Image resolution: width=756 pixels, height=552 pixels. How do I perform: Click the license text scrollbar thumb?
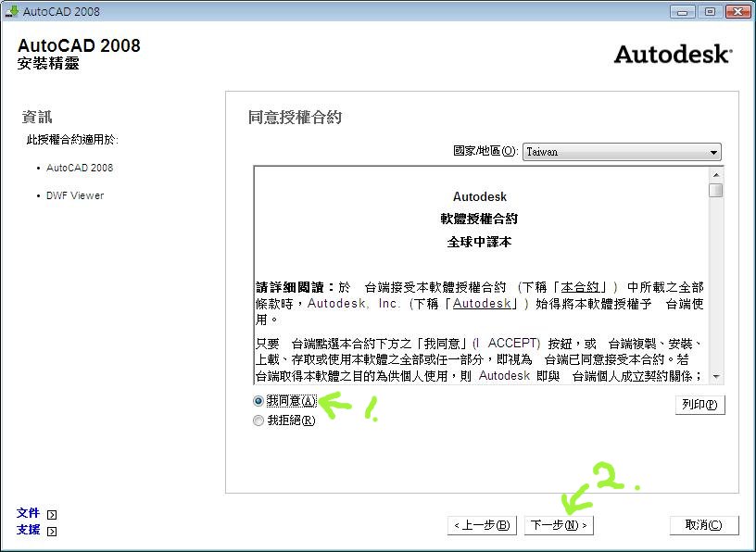716,190
